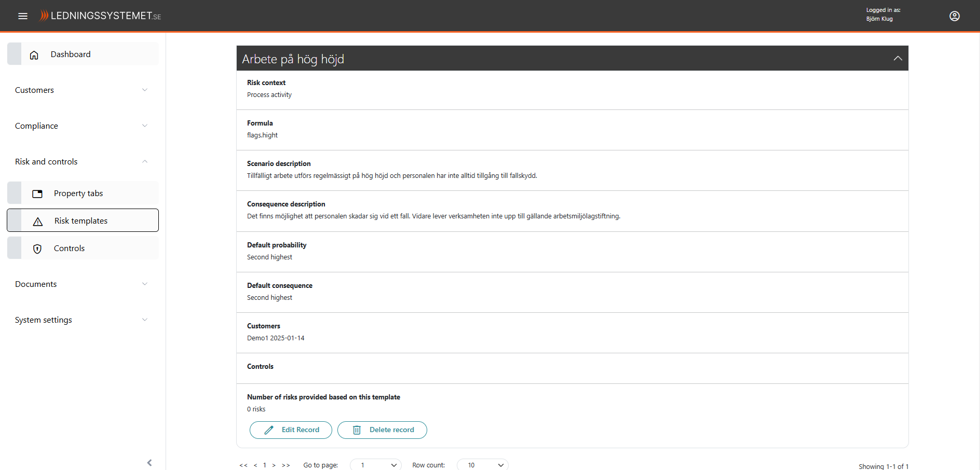Go to the last page with >>
Screen dimensions: 980x470
click(285, 465)
